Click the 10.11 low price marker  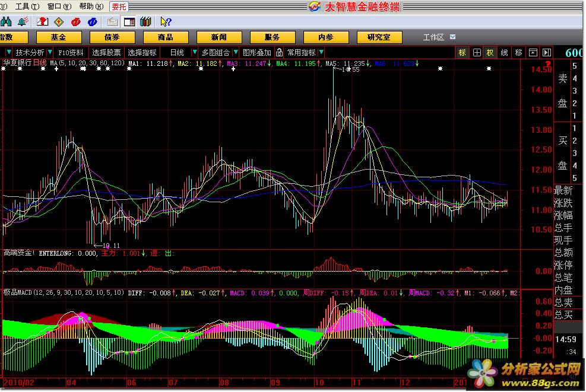click(111, 246)
